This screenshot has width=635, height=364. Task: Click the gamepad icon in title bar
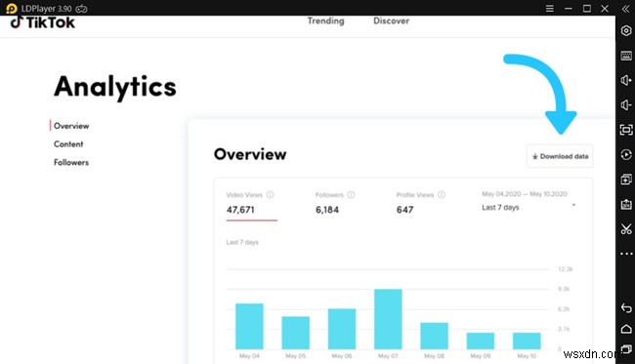(81, 9)
